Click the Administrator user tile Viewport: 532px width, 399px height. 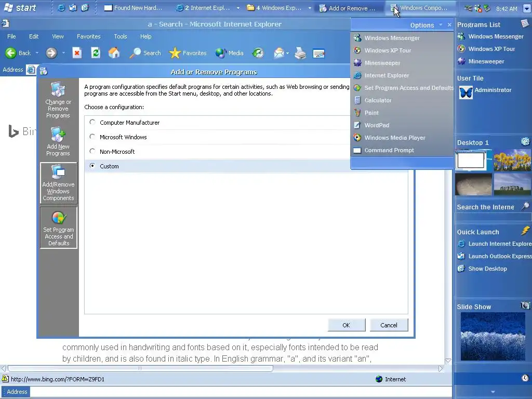click(x=485, y=92)
